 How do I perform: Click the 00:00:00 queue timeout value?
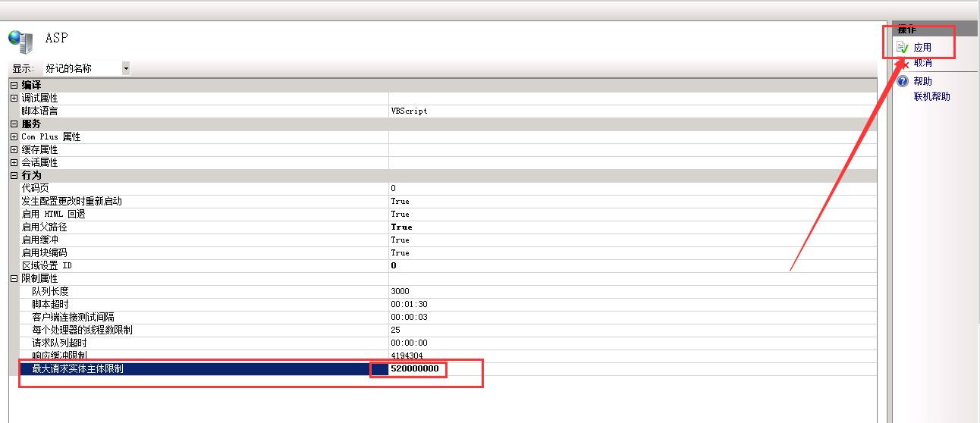click(x=409, y=343)
